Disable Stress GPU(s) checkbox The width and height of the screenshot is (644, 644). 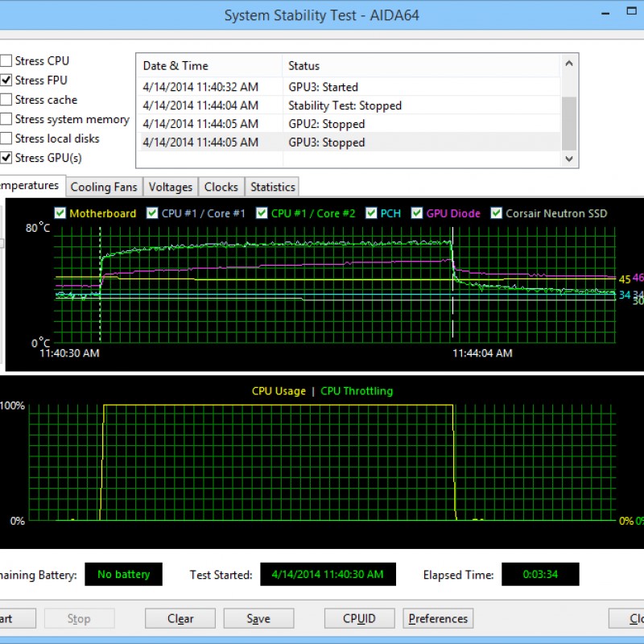(x=6, y=158)
